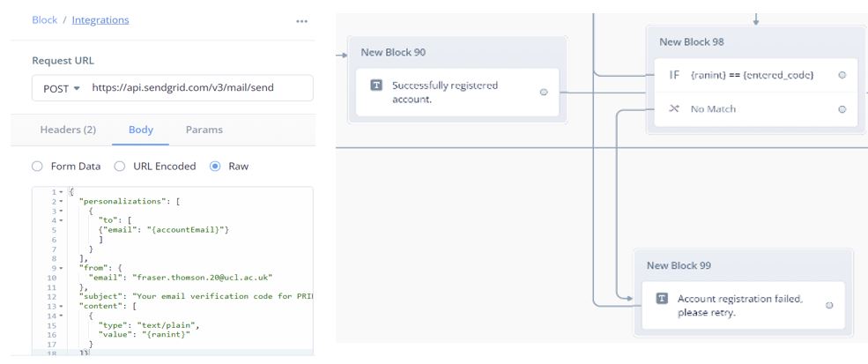Click the output port of the IF condition
The image size is (868, 364).
coord(842,75)
